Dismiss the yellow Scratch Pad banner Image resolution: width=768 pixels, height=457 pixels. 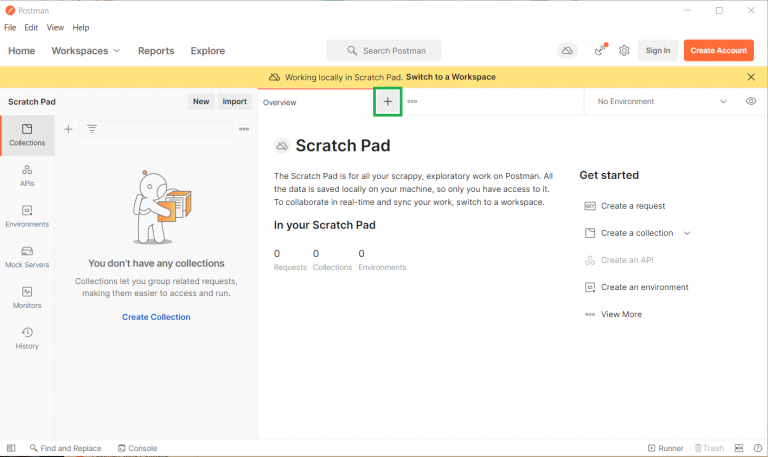tap(751, 77)
